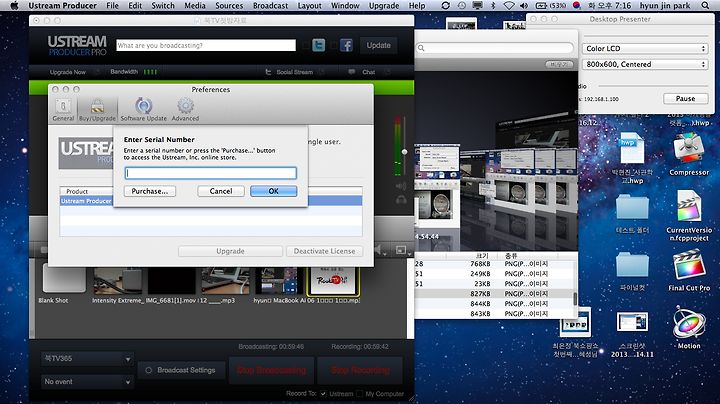Adjust the audio volume slider knob

point(404,152)
